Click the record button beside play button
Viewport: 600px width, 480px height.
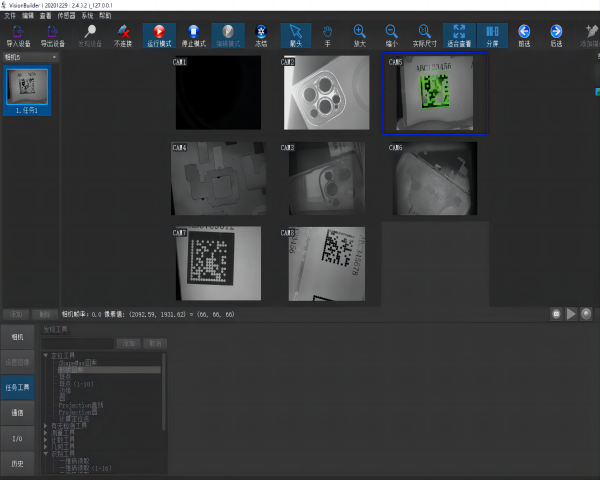(x=586, y=313)
